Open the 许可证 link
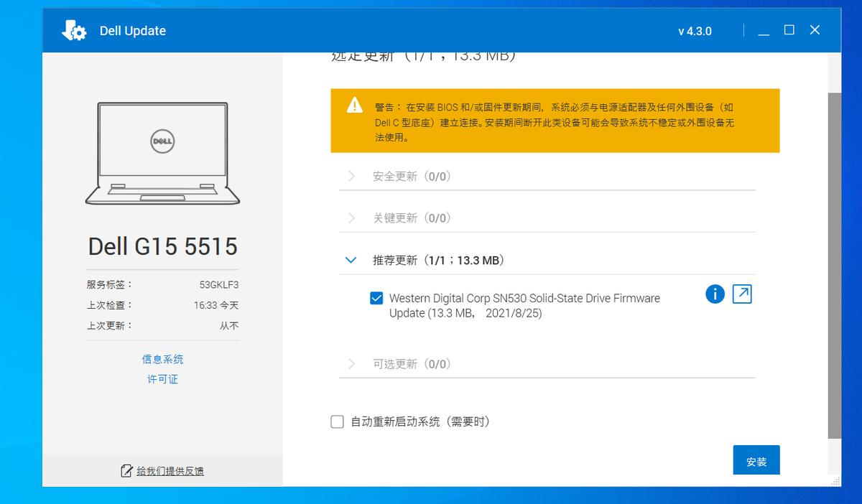This screenshot has width=862, height=504. (x=162, y=379)
